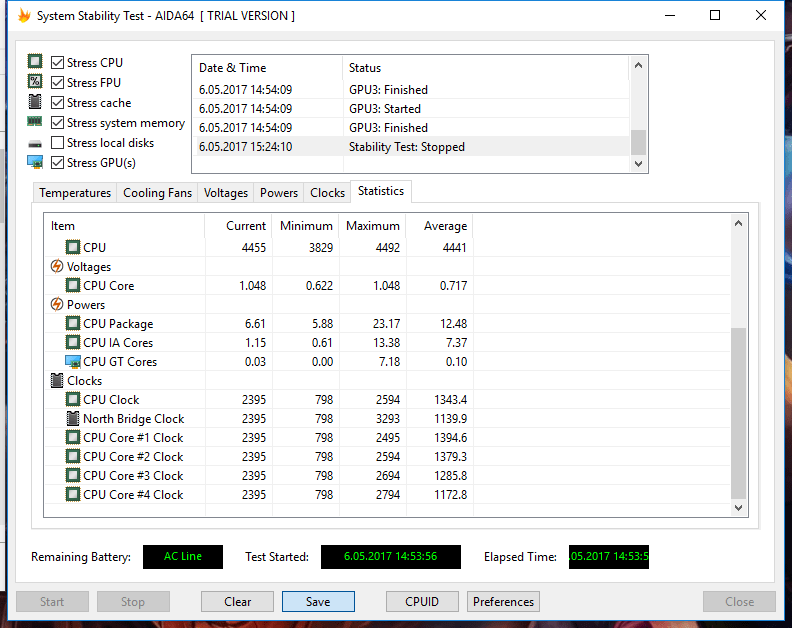Viewport: 792px width, 628px height.
Task: Click the monitor icon beside Stress GPU(s)
Action: [x=35, y=162]
